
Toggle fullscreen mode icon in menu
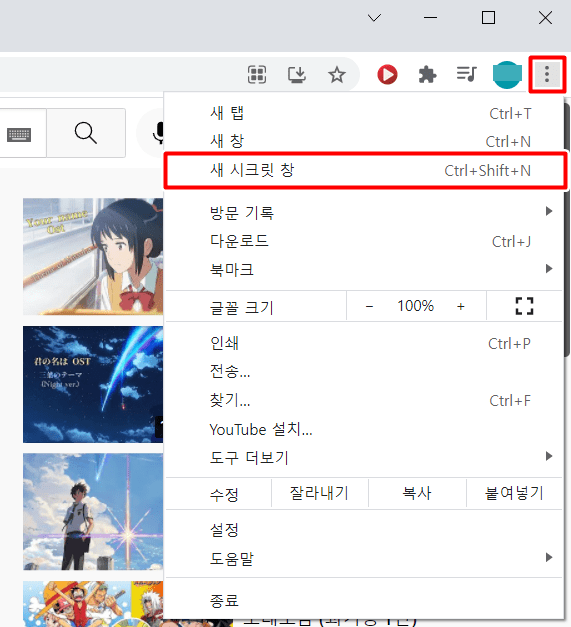click(x=524, y=306)
